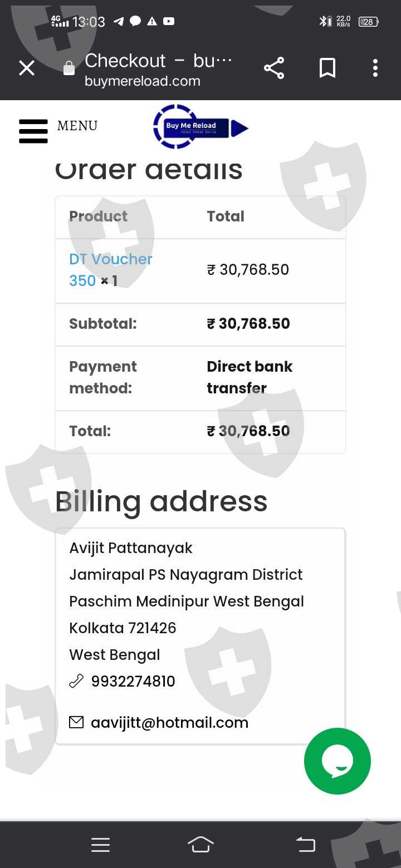Tap the MENU label text
This screenshot has width=401, height=868.
pyautogui.click(x=77, y=126)
